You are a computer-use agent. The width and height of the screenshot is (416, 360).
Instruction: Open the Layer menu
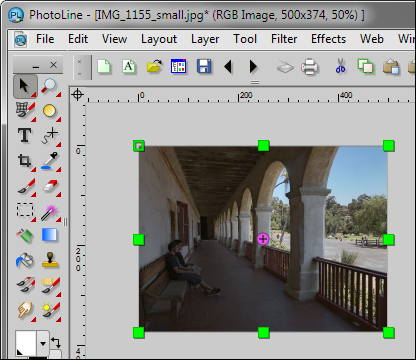[205, 39]
